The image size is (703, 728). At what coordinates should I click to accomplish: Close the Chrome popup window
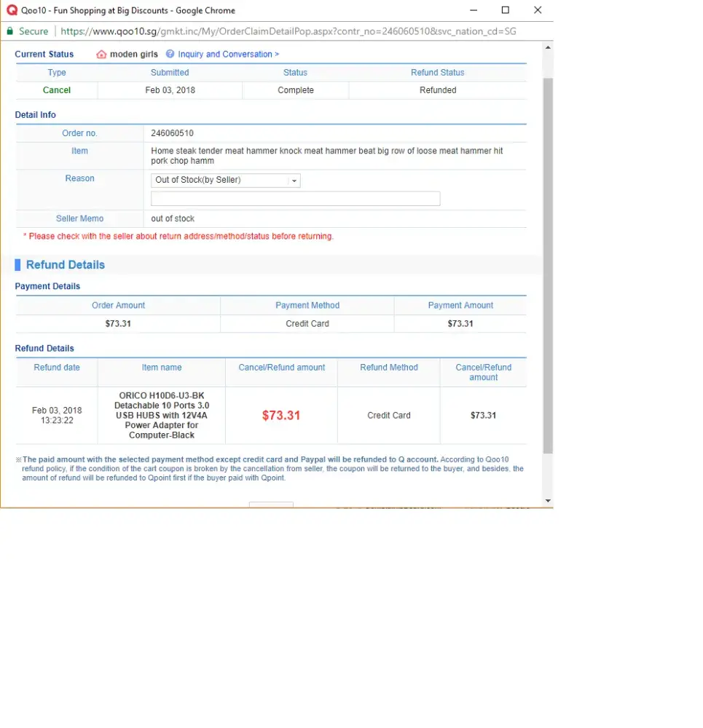(538, 9)
